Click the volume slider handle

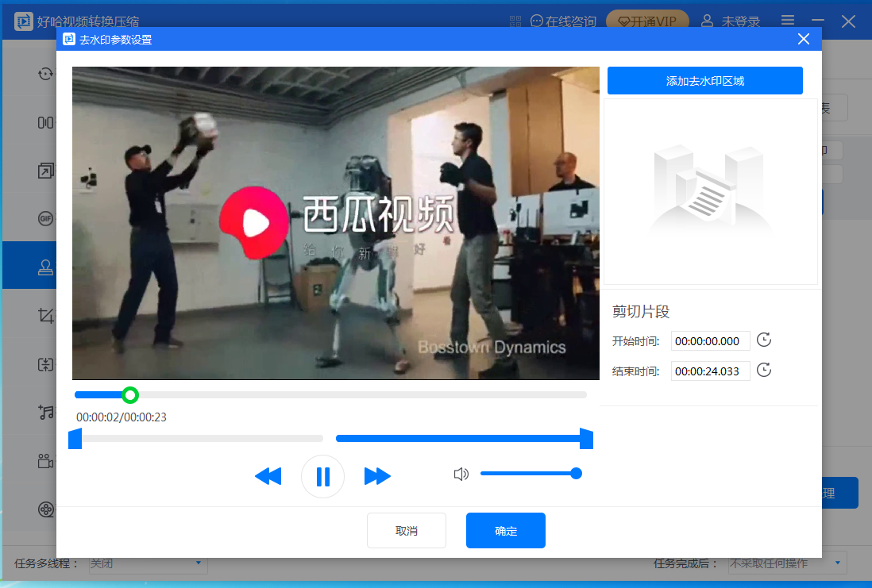575,474
